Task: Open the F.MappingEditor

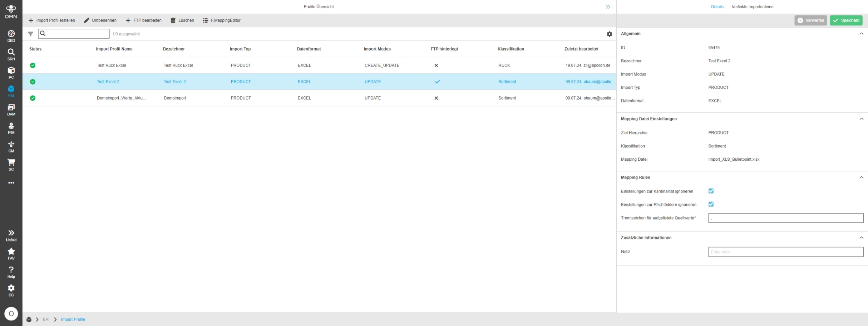Action: pos(222,20)
